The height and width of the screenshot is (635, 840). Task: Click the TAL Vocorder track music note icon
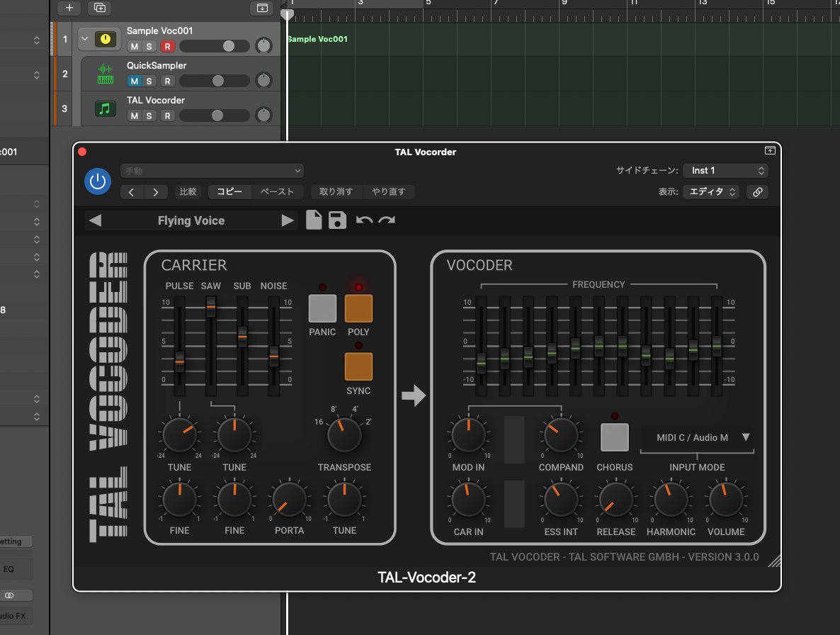pos(106,108)
